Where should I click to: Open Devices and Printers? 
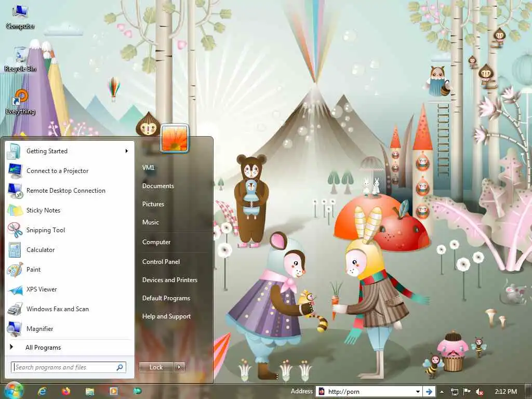(x=170, y=280)
